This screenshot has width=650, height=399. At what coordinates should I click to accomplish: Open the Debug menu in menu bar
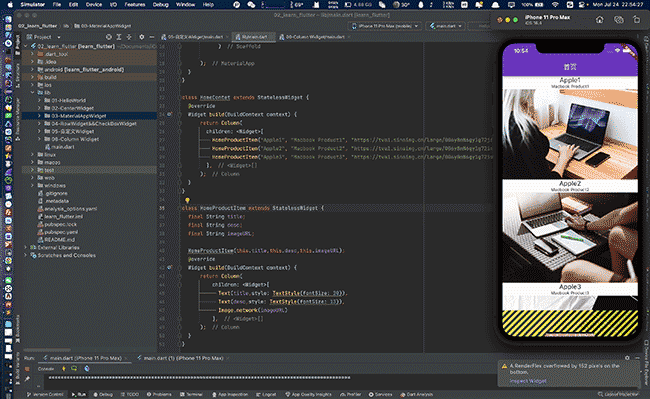(160, 5)
